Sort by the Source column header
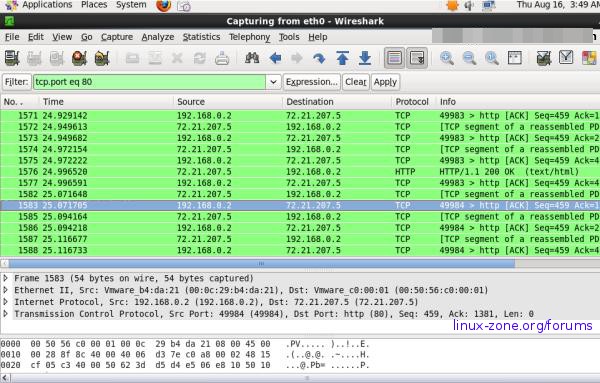This screenshot has width=600, height=383. click(228, 102)
